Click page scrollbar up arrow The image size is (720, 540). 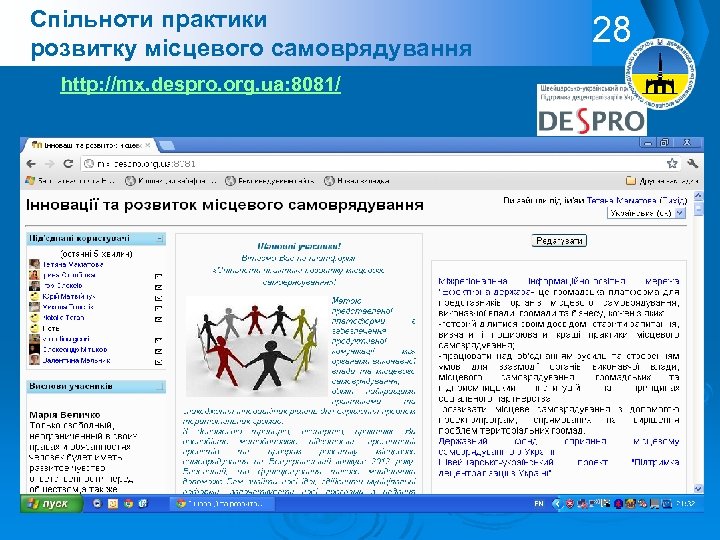[698, 196]
